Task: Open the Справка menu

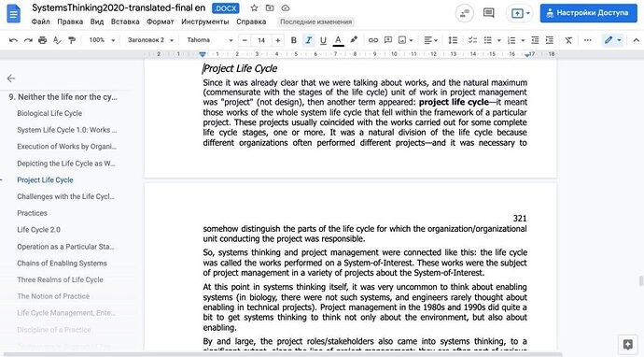Action: click(251, 21)
